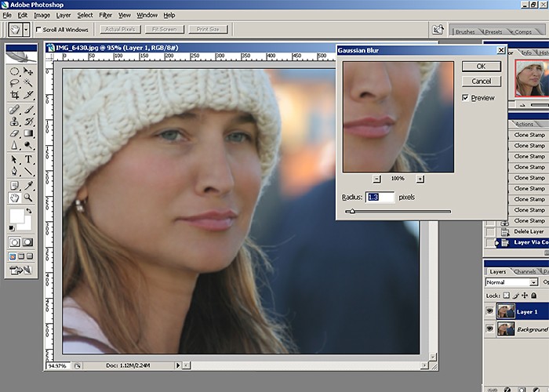Select the Clone Stamp tool in toolbox
549x392 pixels.
point(14,122)
